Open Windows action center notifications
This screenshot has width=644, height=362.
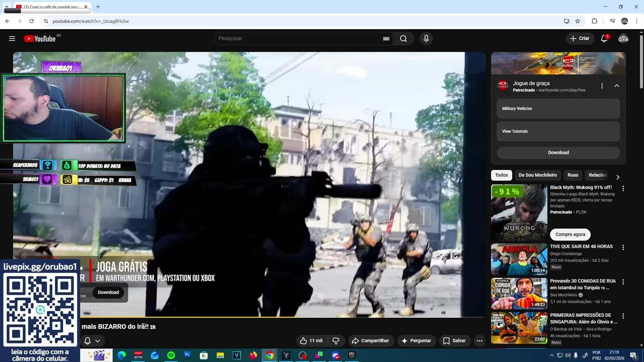[x=633, y=355]
